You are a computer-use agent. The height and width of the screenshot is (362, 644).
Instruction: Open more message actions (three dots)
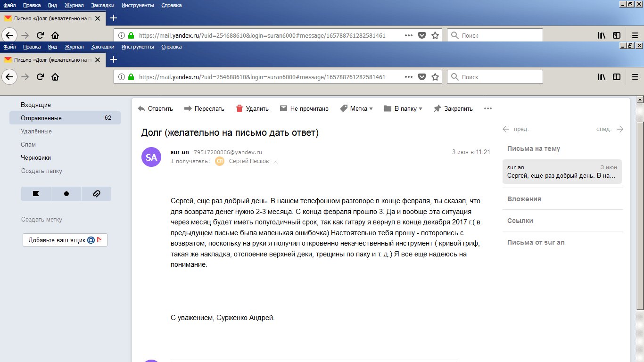point(488,108)
